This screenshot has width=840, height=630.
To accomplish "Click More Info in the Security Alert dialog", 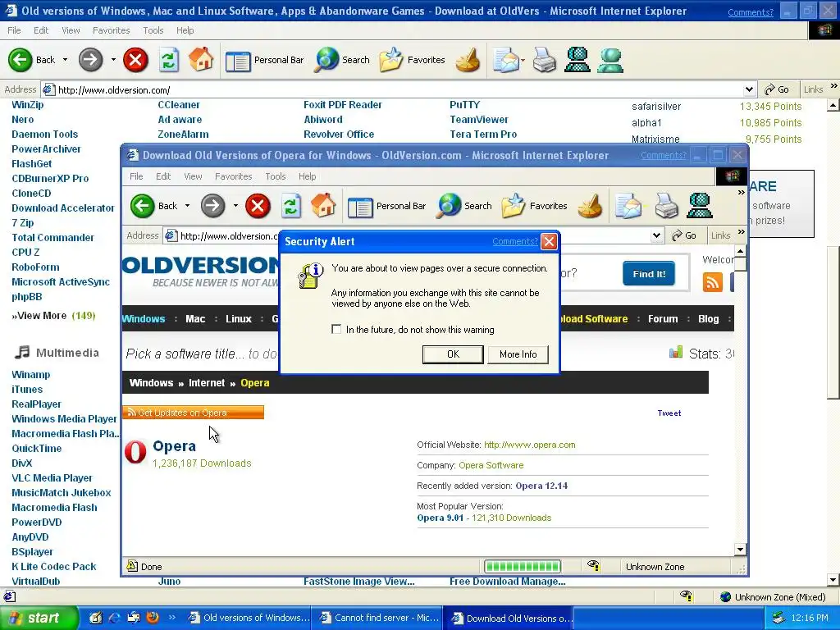I will tap(518, 354).
